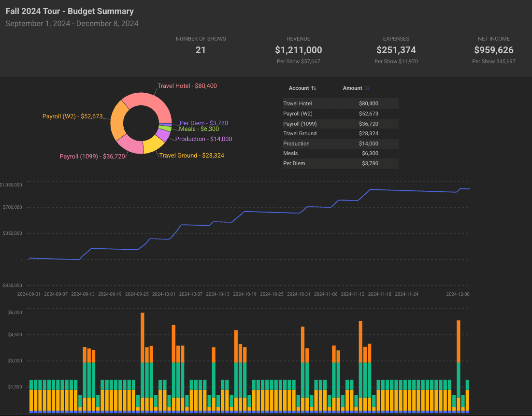Click the Per Diem - $3,780 chart label
The height and width of the screenshot is (416, 532).
[x=203, y=123]
